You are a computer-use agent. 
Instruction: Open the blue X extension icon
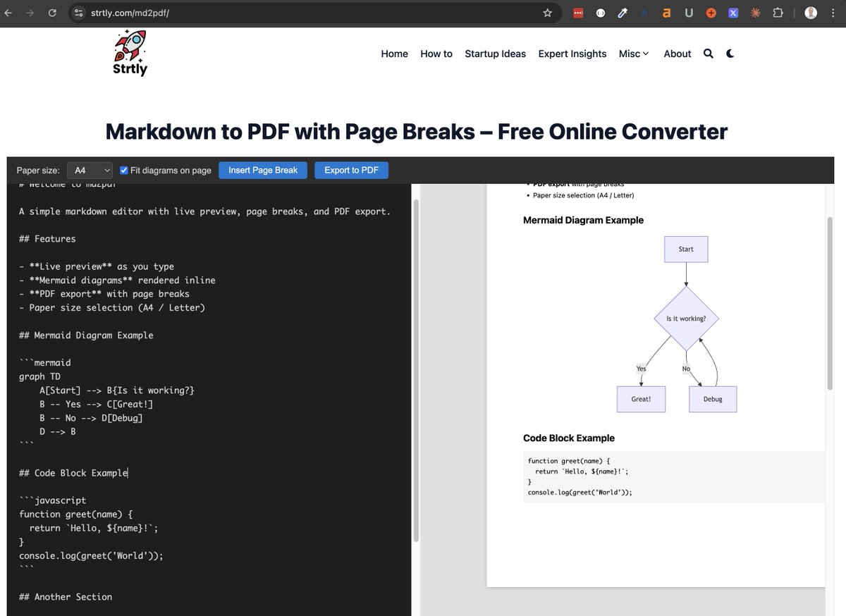coord(733,13)
